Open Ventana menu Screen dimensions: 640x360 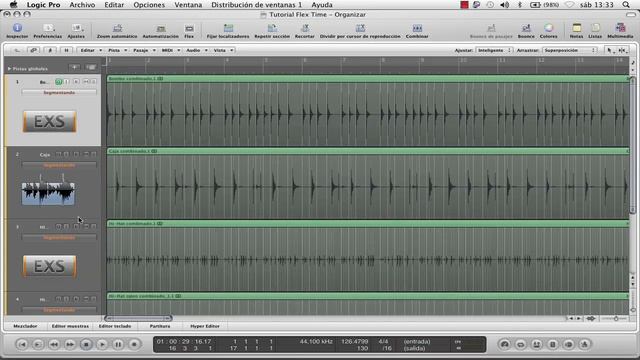pyautogui.click(x=188, y=5)
